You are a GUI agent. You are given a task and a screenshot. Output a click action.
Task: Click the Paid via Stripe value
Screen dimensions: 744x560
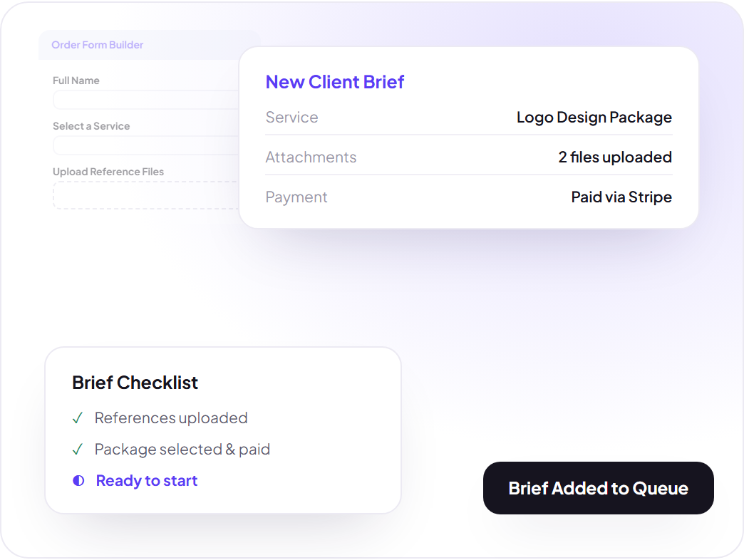point(621,197)
